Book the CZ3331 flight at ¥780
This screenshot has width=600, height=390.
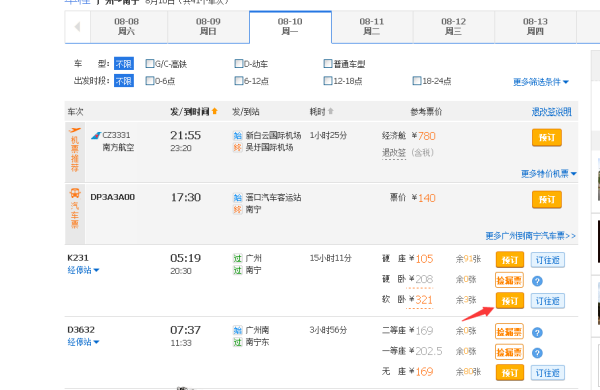(547, 138)
